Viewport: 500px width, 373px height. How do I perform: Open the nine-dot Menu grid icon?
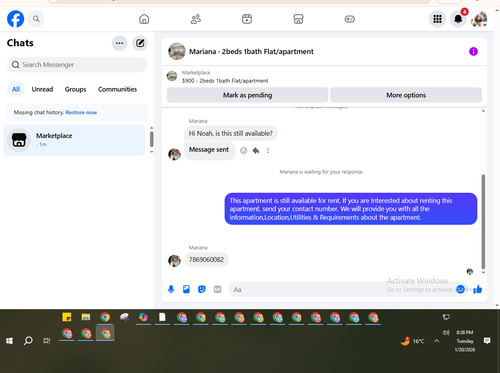pos(437,19)
